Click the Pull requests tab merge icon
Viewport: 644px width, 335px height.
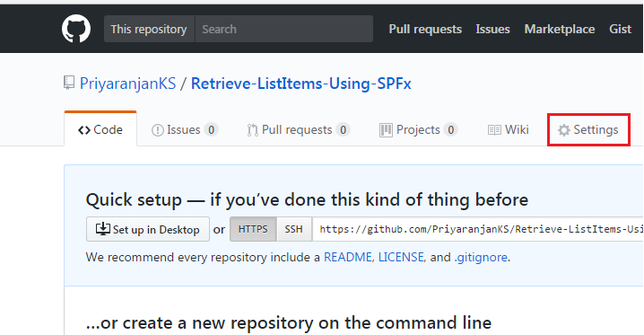(x=252, y=130)
